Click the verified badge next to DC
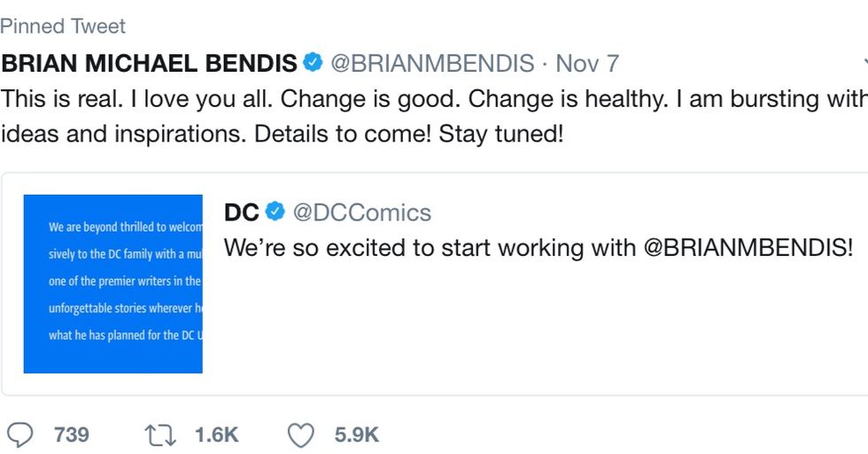 (x=275, y=212)
